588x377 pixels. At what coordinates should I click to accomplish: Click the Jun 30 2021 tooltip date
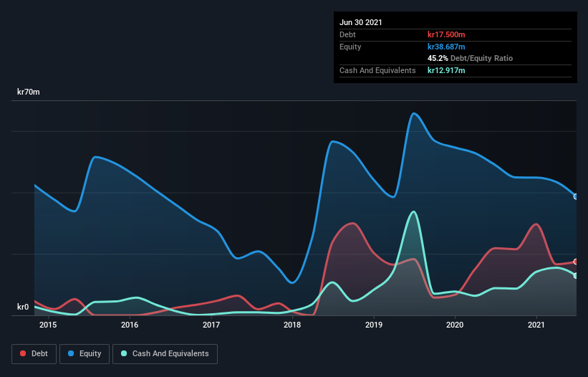click(x=361, y=22)
